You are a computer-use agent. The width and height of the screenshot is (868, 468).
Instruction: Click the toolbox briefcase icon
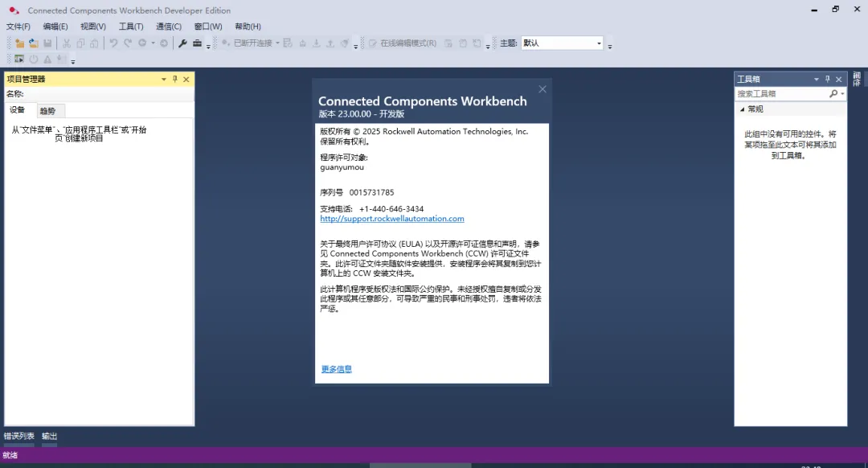[197, 43]
